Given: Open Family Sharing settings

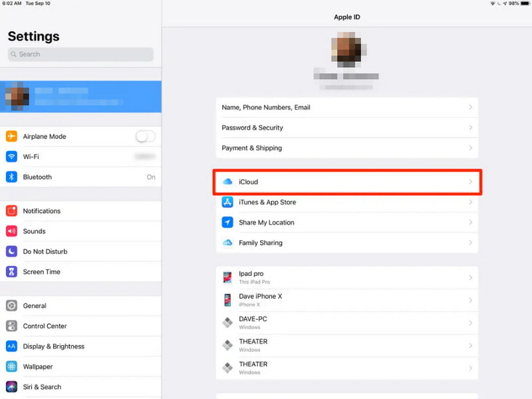Looking at the screenshot, I should coord(346,243).
